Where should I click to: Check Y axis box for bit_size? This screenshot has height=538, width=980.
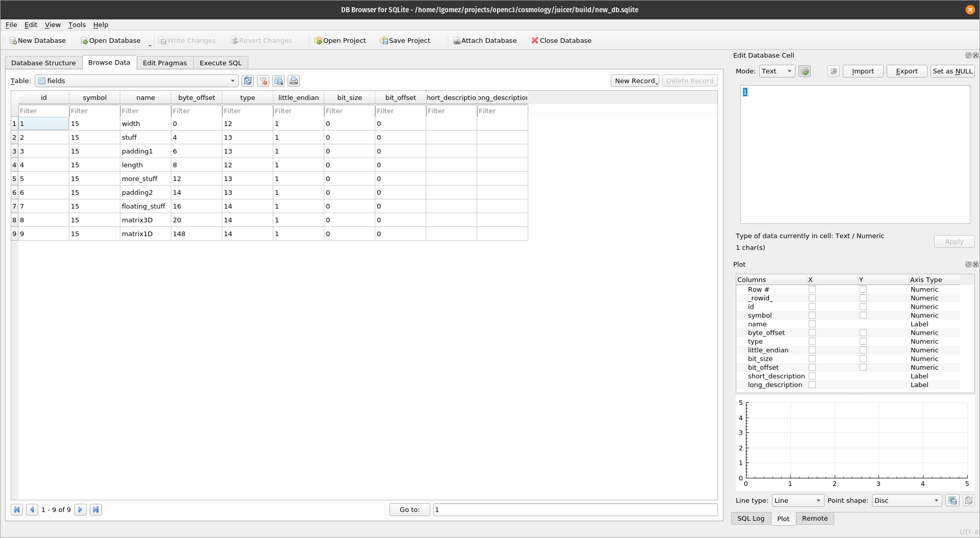point(863,359)
